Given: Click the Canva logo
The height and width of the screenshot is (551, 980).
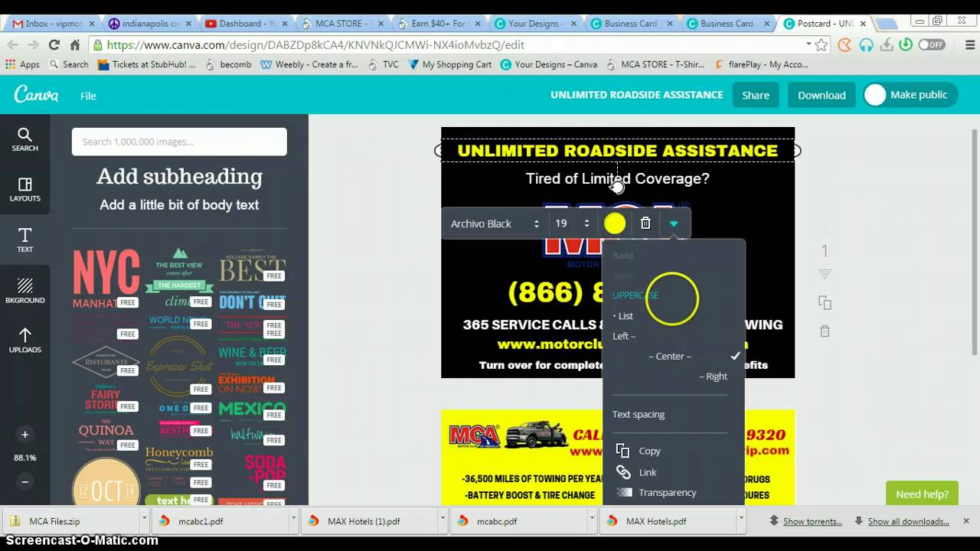Looking at the screenshot, I should click(x=36, y=95).
